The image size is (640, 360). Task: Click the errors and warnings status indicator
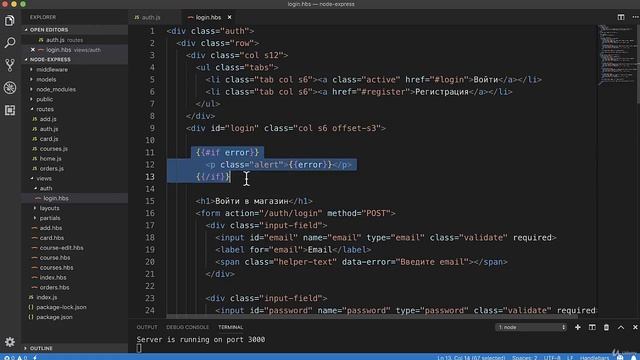(x=15, y=358)
